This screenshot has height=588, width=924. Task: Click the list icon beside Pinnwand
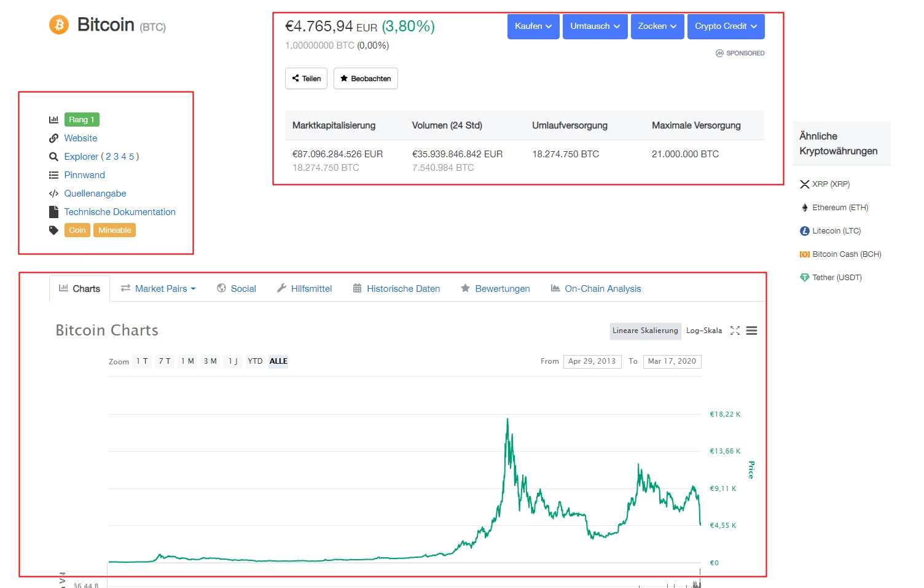53,175
